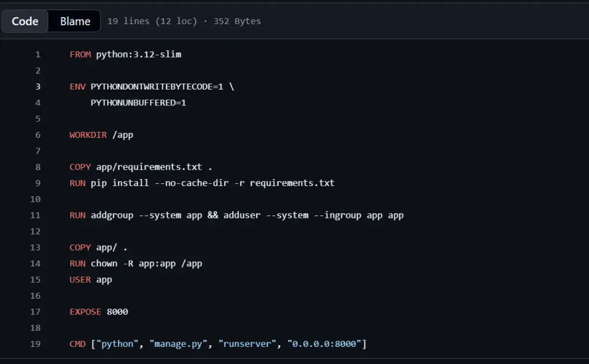Click the 'WORKDIR /app' line
The height and width of the screenshot is (364, 589).
click(101, 135)
